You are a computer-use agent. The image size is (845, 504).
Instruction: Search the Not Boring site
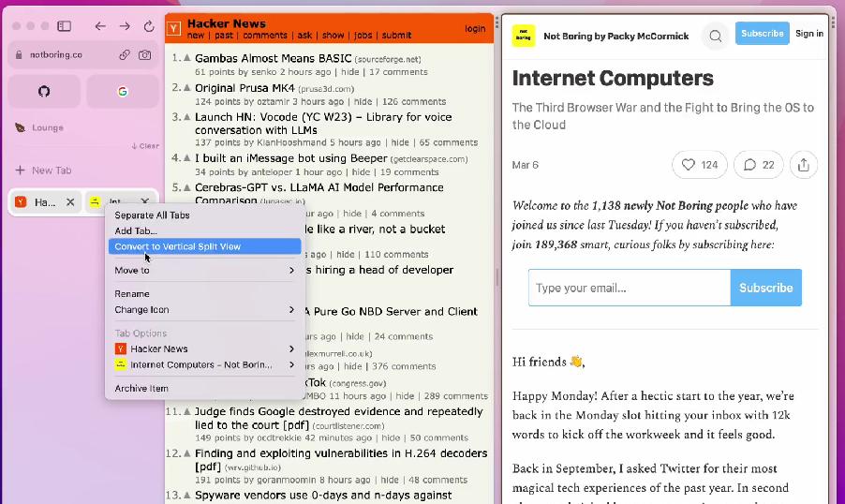pyautogui.click(x=715, y=36)
